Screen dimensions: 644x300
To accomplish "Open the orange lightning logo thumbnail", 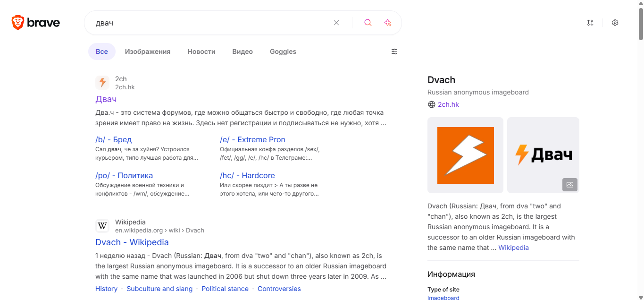I will pyautogui.click(x=465, y=155).
